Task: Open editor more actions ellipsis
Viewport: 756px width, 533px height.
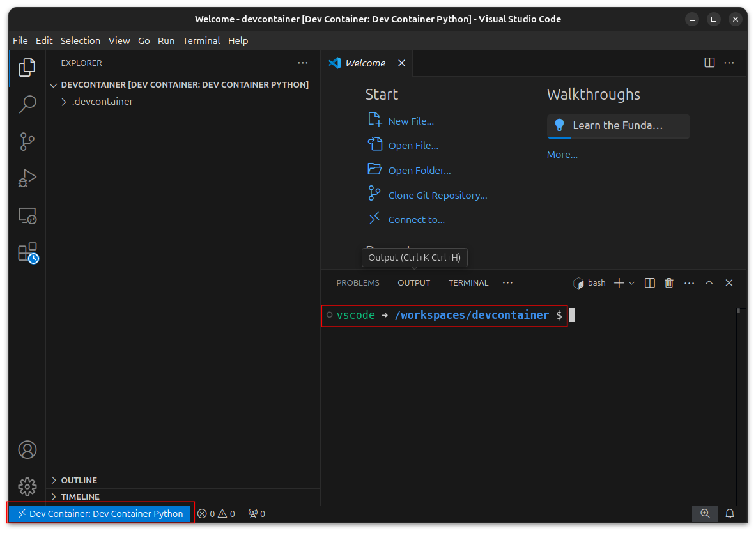Action: 729,63
